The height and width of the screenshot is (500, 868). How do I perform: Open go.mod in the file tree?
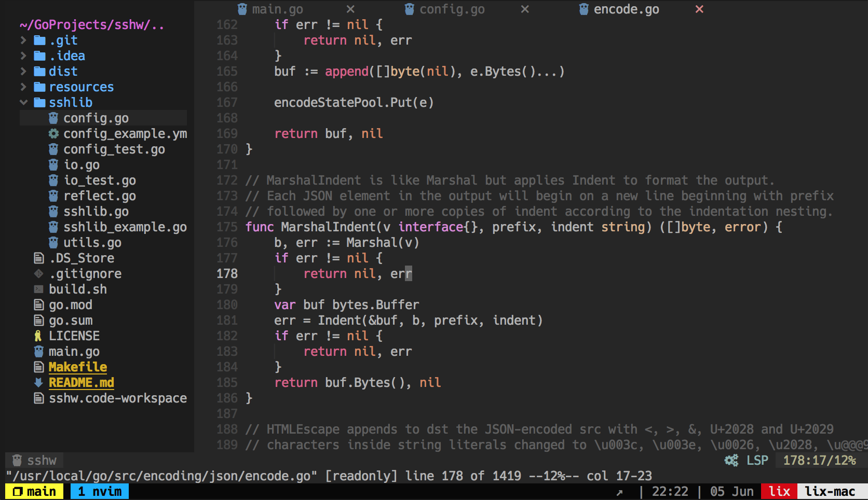click(x=71, y=305)
